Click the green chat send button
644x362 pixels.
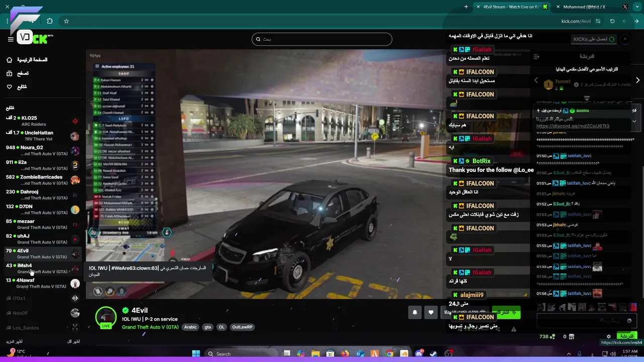coord(626,336)
